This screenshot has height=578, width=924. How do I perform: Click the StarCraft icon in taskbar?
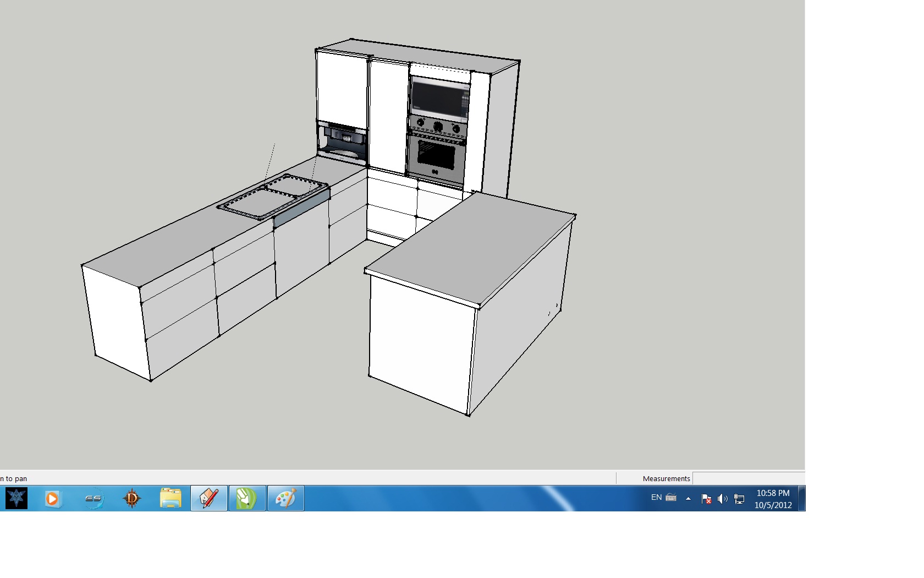point(16,499)
